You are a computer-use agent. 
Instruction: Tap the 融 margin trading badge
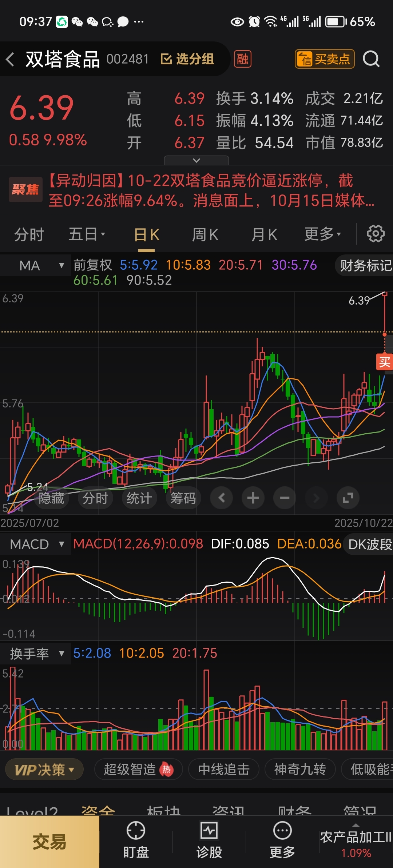tap(242, 59)
